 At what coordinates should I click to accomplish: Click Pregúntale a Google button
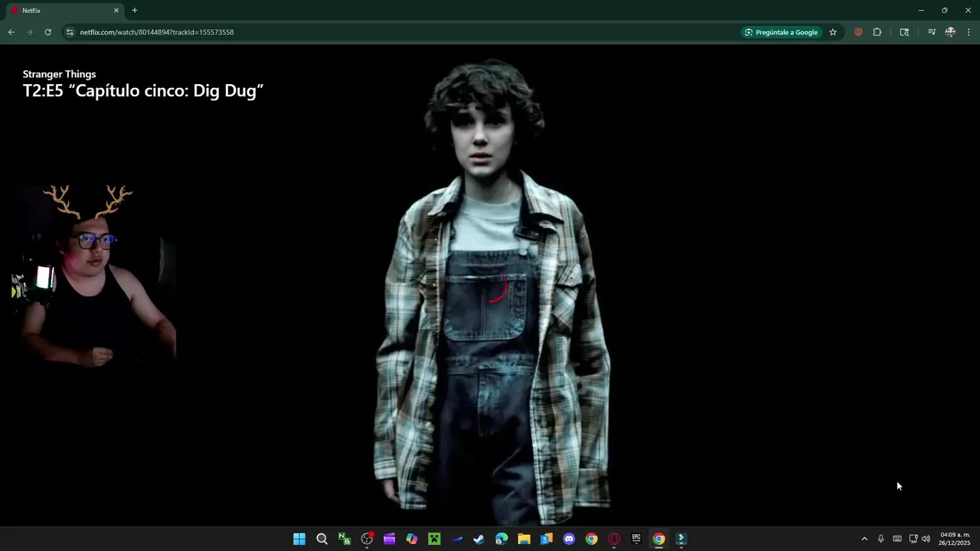pos(781,32)
